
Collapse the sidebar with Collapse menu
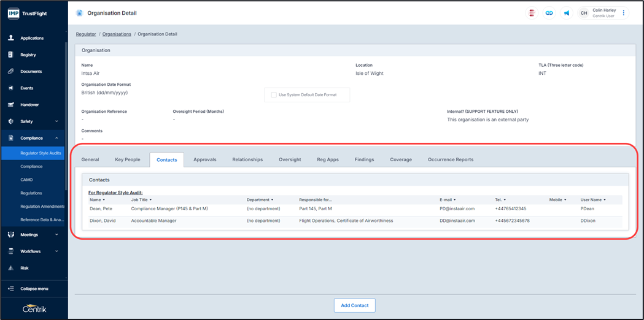point(34,289)
